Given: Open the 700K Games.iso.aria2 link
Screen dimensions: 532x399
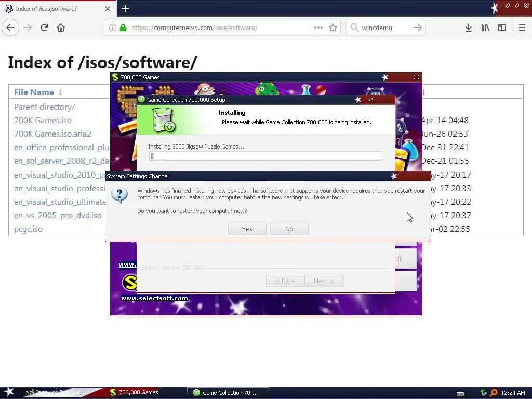Looking at the screenshot, I should click(x=52, y=134).
